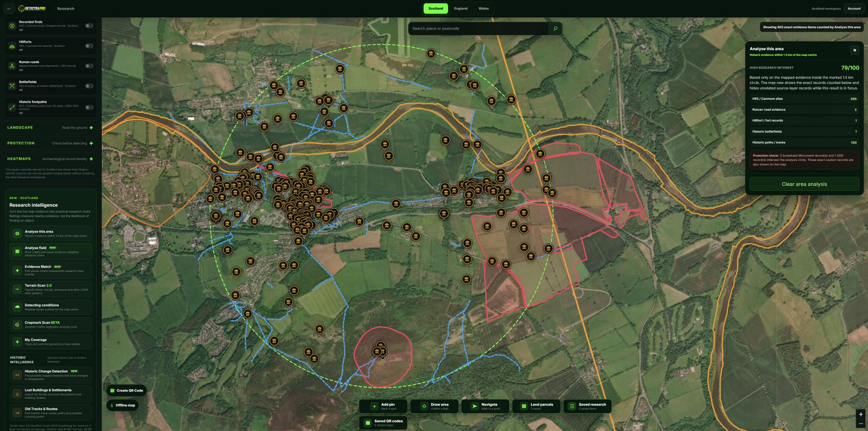Open Detecting conditions weather outlook

[51, 307]
